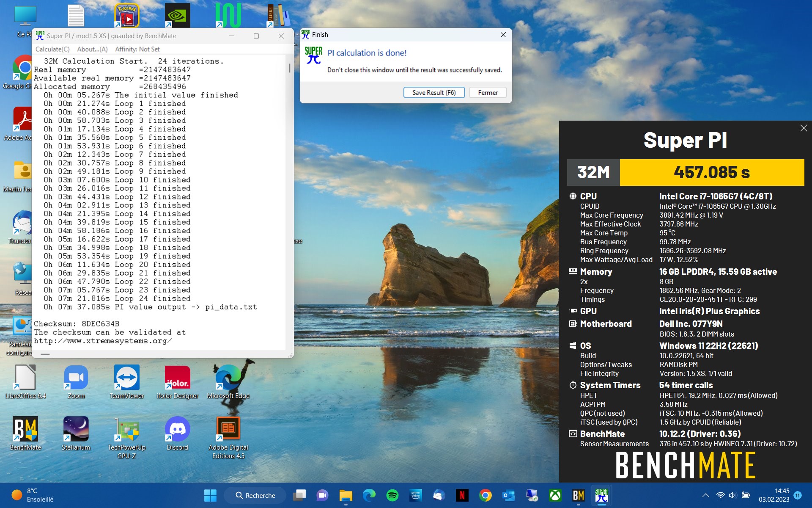Select the NVIDIA desktop shortcut
The width and height of the screenshot is (812, 508).
tap(178, 15)
